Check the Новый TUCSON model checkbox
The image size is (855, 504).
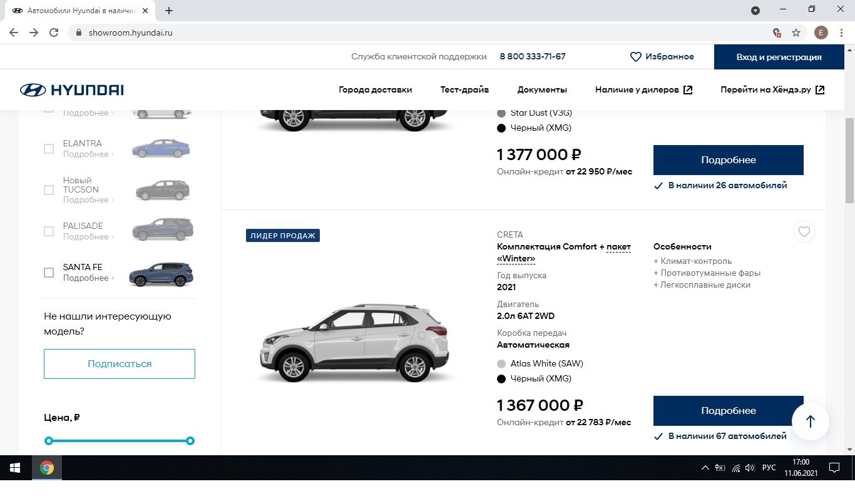(x=49, y=190)
